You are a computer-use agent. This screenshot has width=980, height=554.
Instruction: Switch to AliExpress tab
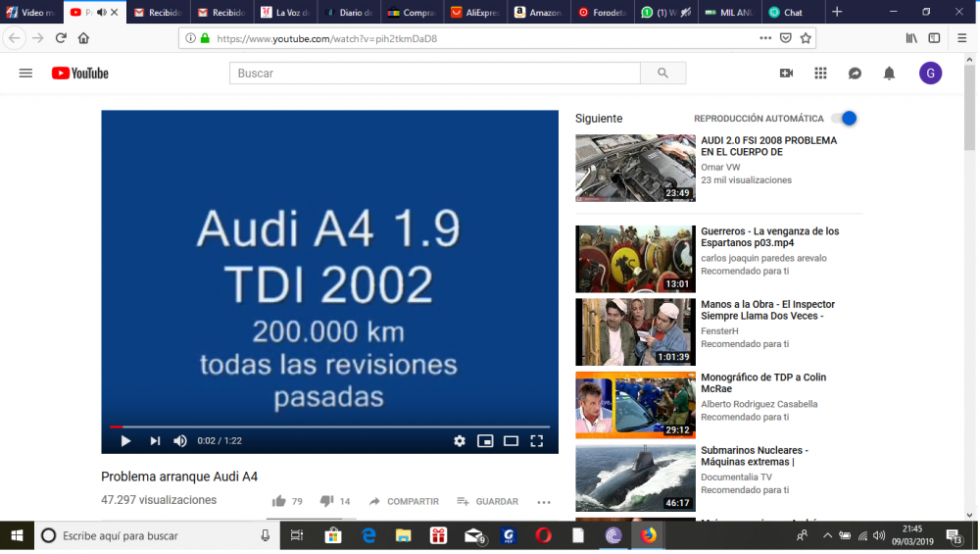(x=475, y=13)
